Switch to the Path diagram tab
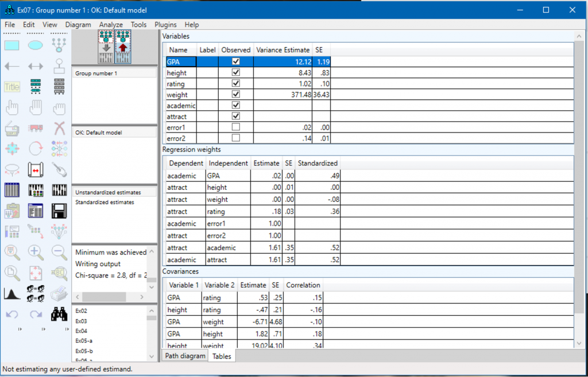Screen dimensions: 588x377 (x=185, y=356)
